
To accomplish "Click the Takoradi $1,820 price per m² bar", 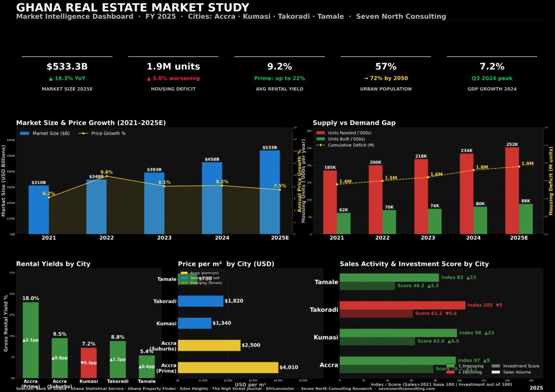I will (201, 301).
